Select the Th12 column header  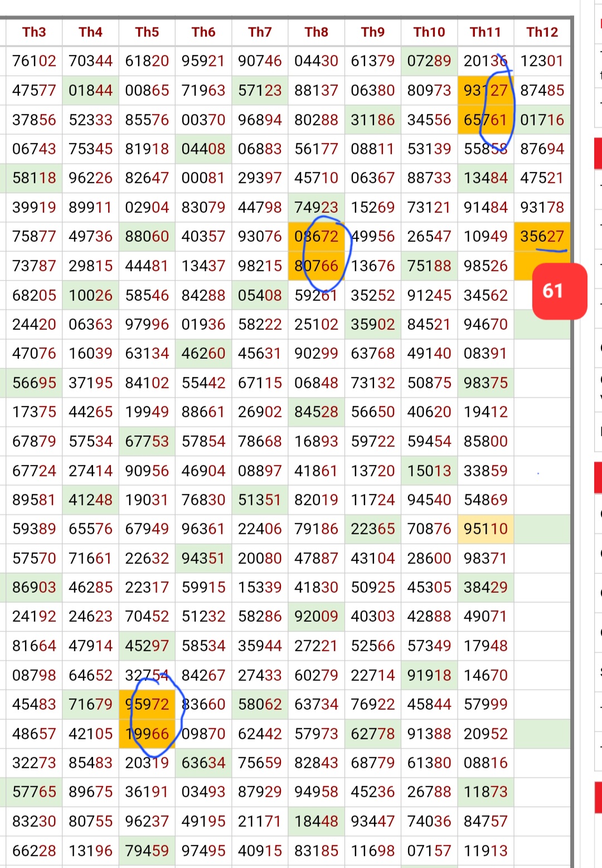point(542,32)
